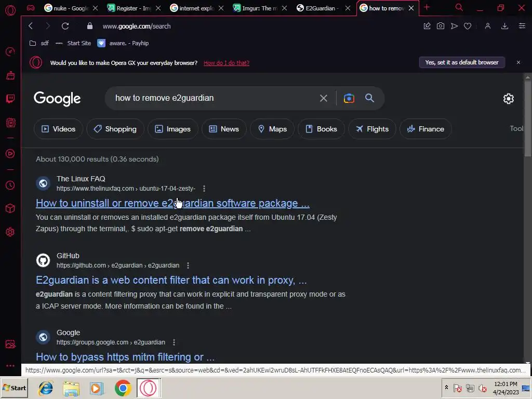This screenshot has height=399, width=532.
Task: Click the Google search input field
Action: pos(214,98)
